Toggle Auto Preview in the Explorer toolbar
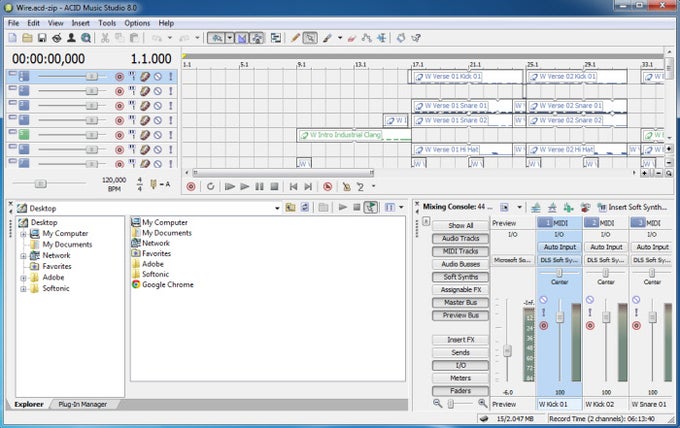The height and width of the screenshot is (428, 680). coord(371,207)
